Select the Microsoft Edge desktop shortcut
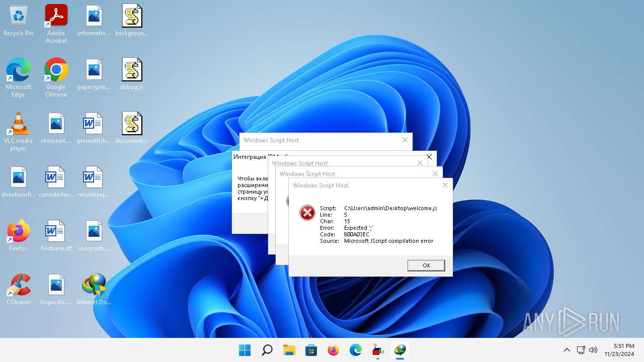 (19, 77)
